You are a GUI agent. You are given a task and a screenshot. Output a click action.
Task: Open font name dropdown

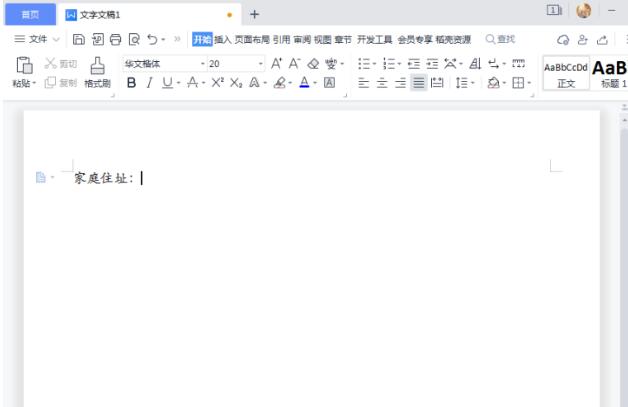pos(202,64)
